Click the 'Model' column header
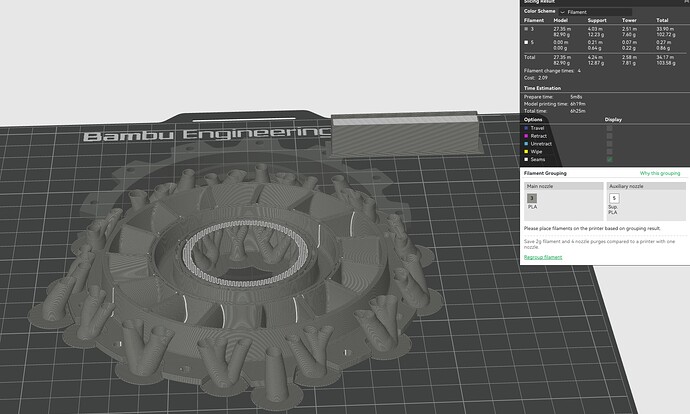The image size is (690, 414). (x=560, y=20)
